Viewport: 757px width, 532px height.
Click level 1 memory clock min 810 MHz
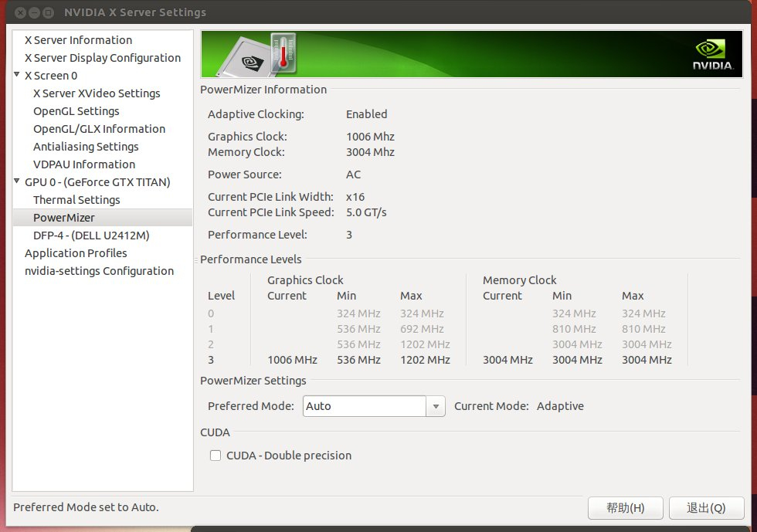pyautogui.click(x=574, y=329)
